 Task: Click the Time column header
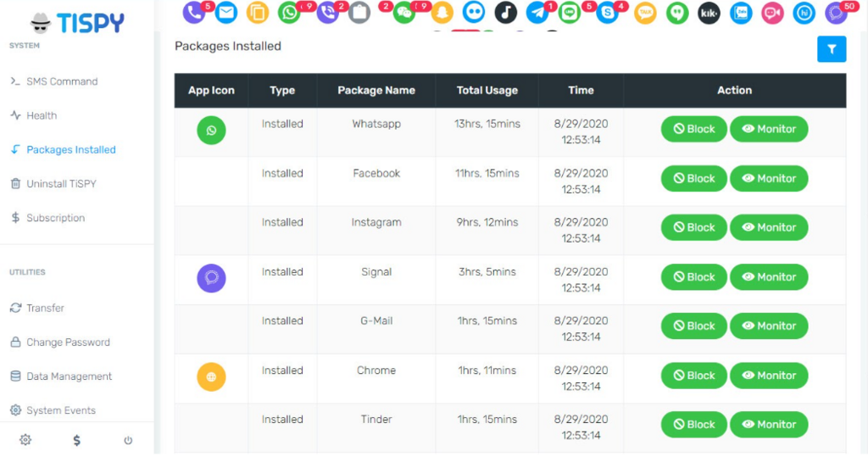tap(581, 90)
